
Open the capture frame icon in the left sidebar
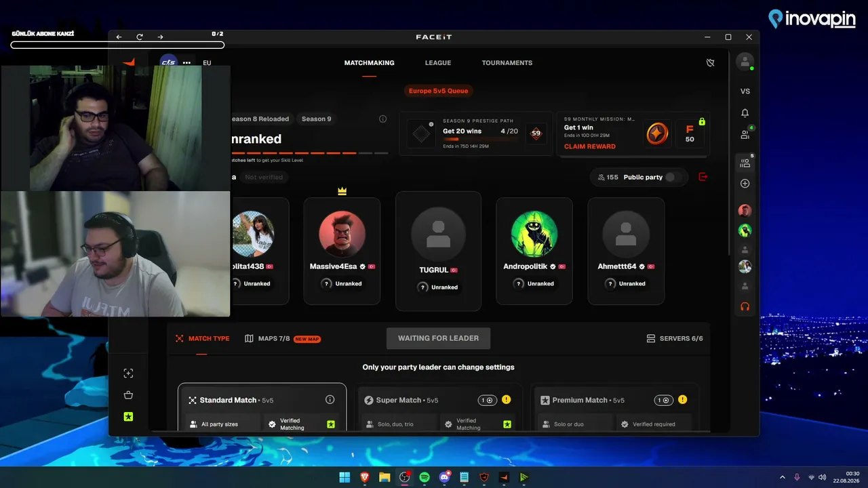(128, 373)
